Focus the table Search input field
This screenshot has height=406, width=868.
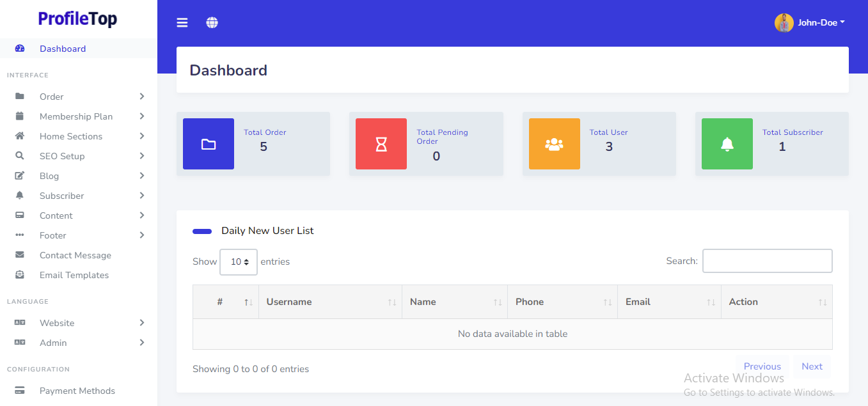click(768, 261)
